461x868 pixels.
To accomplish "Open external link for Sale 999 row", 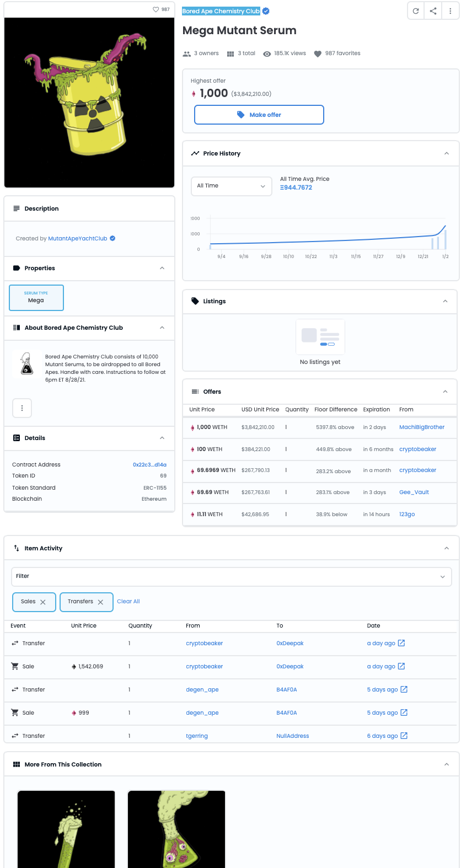I will (x=404, y=712).
